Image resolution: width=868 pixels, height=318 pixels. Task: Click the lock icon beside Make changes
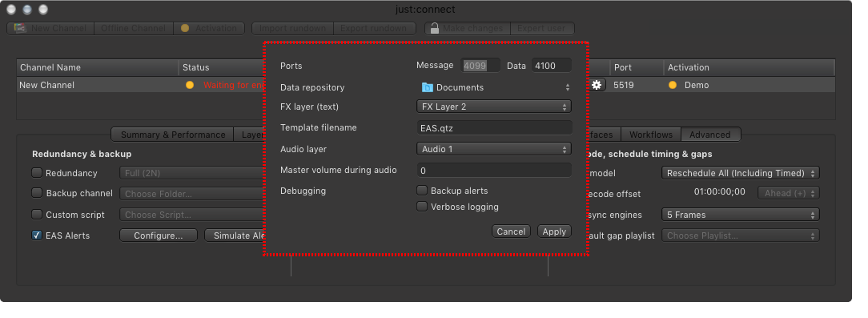click(435, 28)
